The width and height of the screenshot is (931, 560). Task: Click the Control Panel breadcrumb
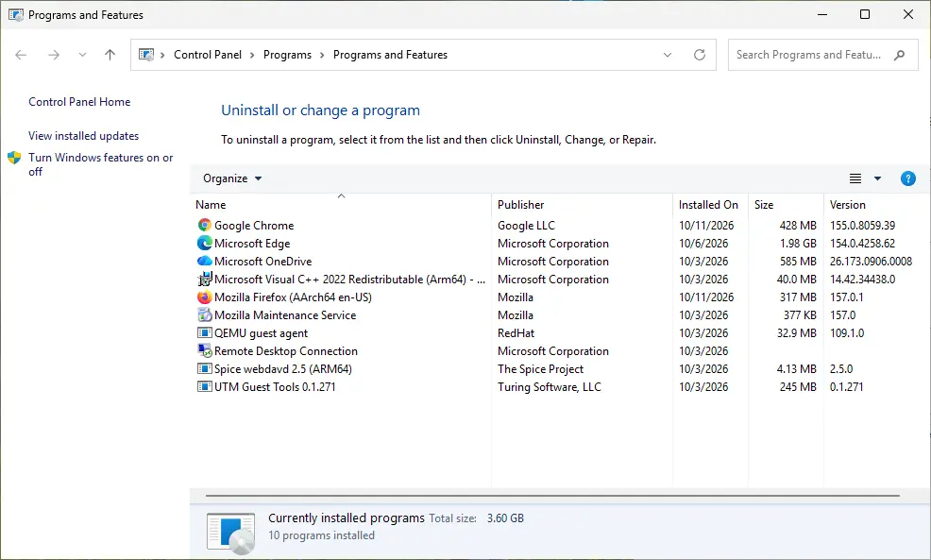coord(207,55)
